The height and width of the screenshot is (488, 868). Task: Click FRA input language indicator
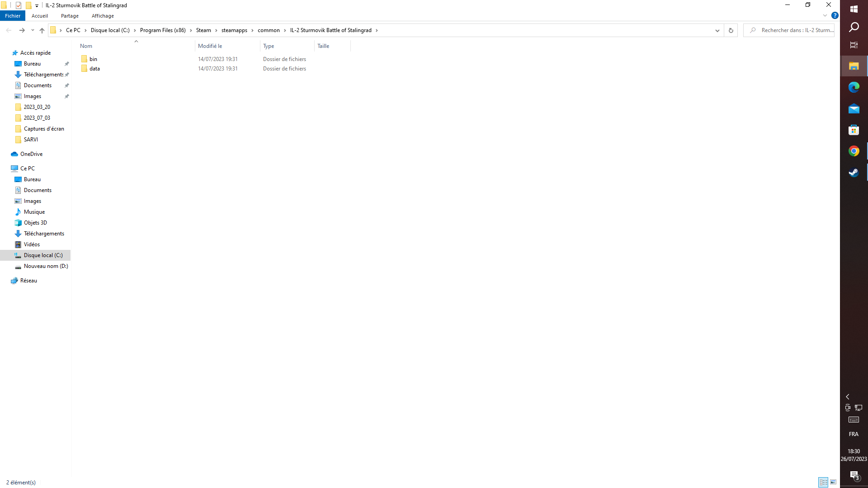point(854,434)
